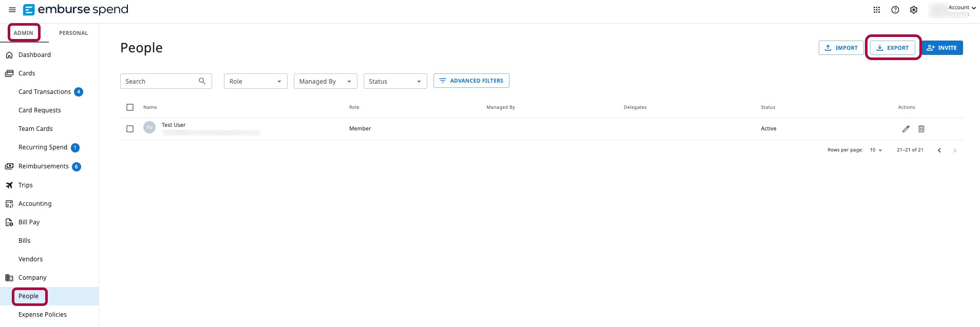The height and width of the screenshot is (327, 980).
Task: Open Team Cards page
Action: click(x=35, y=129)
